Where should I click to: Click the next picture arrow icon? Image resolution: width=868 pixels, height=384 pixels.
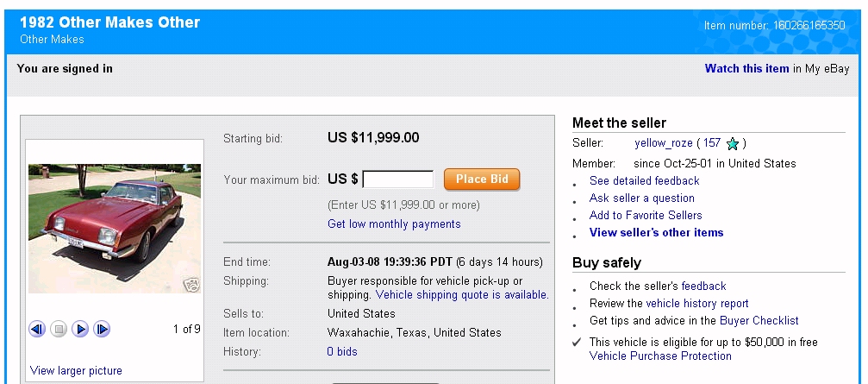click(102, 329)
